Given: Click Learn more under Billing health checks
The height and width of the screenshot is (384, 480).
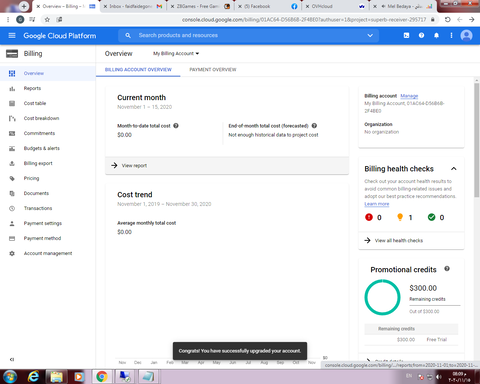Looking at the screenshot, I should (377, 204).
